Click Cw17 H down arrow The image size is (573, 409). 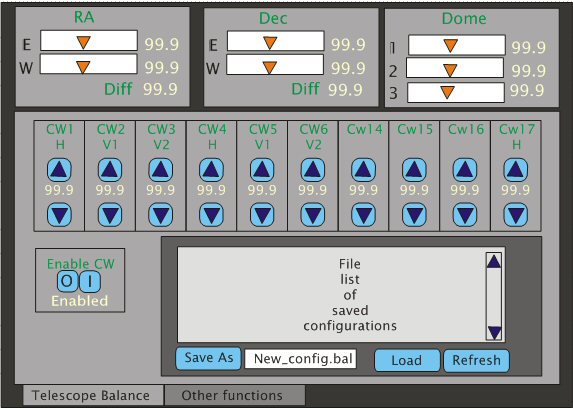(516, 215)
